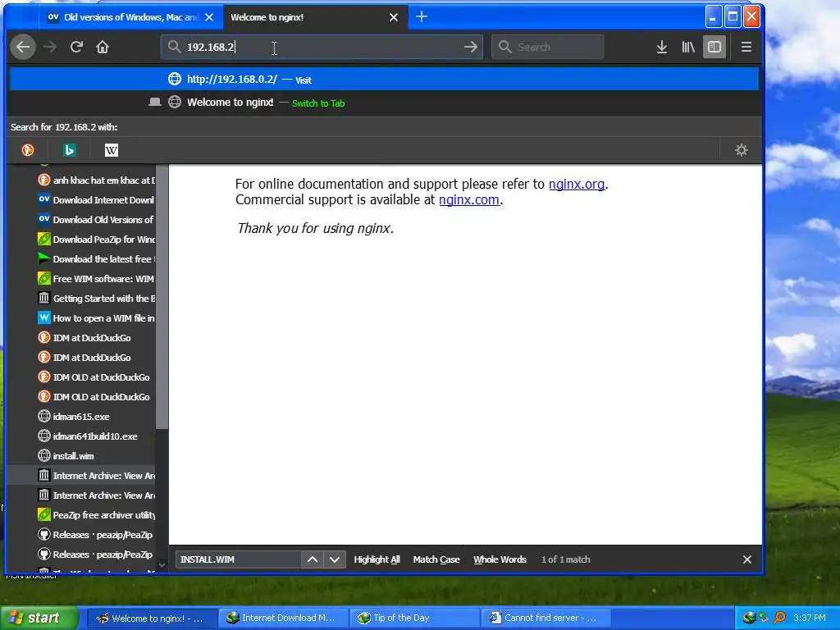Viewport: 840px width, 630px height.
Task: Click the forward arrow navigation button
Action: [50, 47]
